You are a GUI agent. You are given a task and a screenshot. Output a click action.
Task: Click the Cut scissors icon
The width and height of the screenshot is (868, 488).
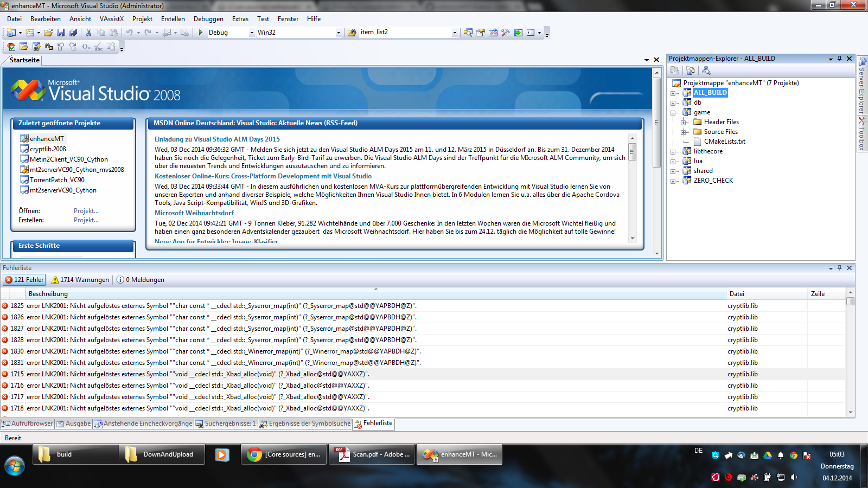point(88,33)
